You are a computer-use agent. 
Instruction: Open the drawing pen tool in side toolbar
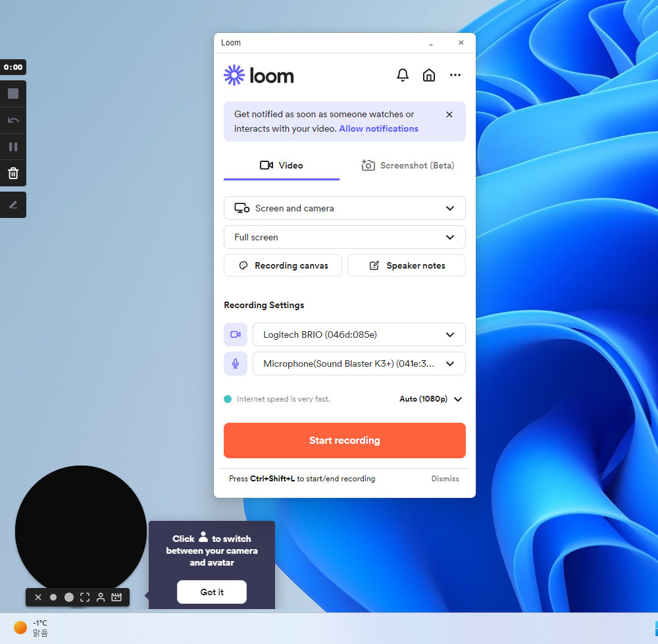[13, 205]
